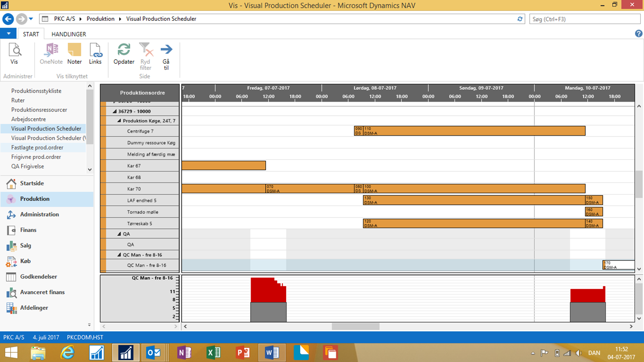The image size is (644, 362).
Task: Select the START ribbon tab
Action: [31, 34]
